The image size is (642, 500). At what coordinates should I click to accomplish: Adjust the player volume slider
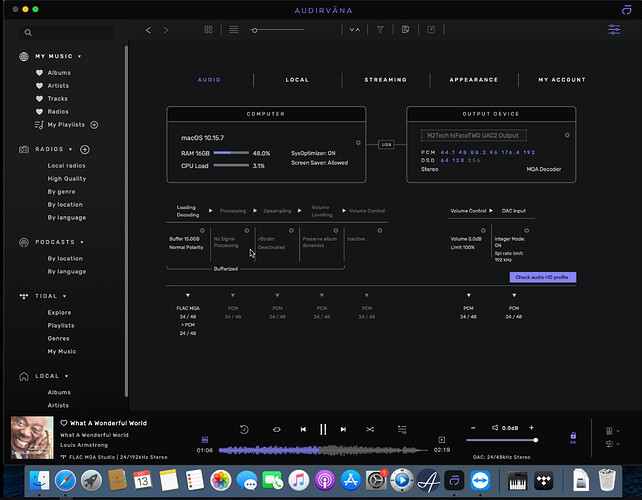point(501,440)
